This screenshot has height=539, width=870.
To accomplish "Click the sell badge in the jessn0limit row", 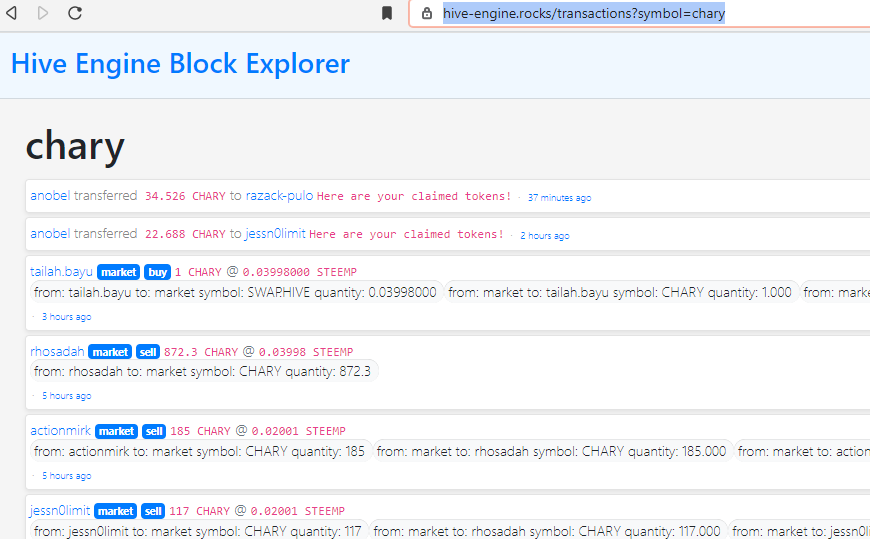I will [x=153, y=511].
